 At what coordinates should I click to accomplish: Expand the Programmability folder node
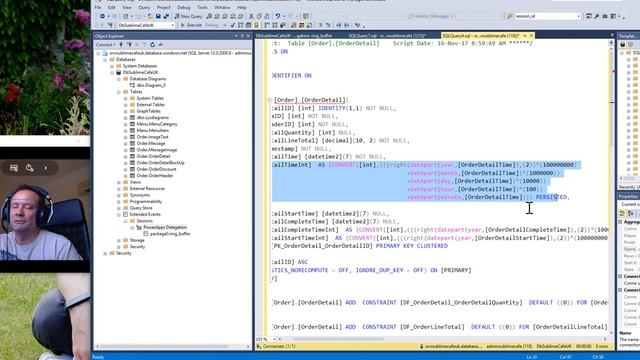(x=119, y=202)
